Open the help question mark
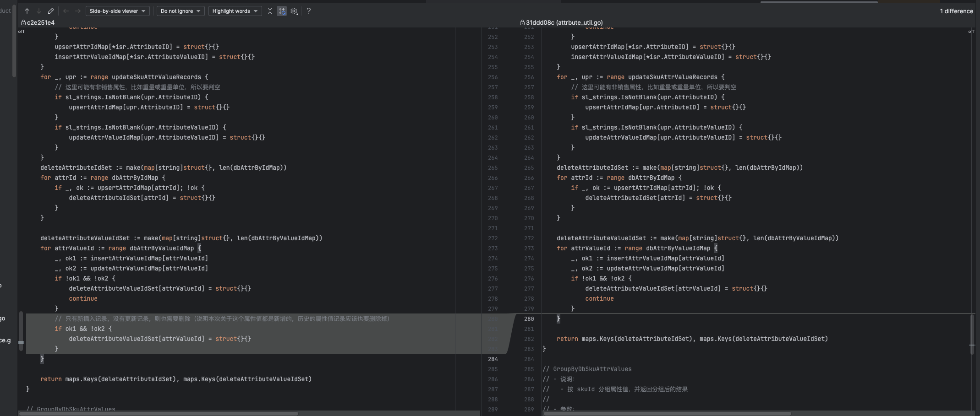Image resolution: width=980 pixels, height=416 pixels. pos(309,11)
